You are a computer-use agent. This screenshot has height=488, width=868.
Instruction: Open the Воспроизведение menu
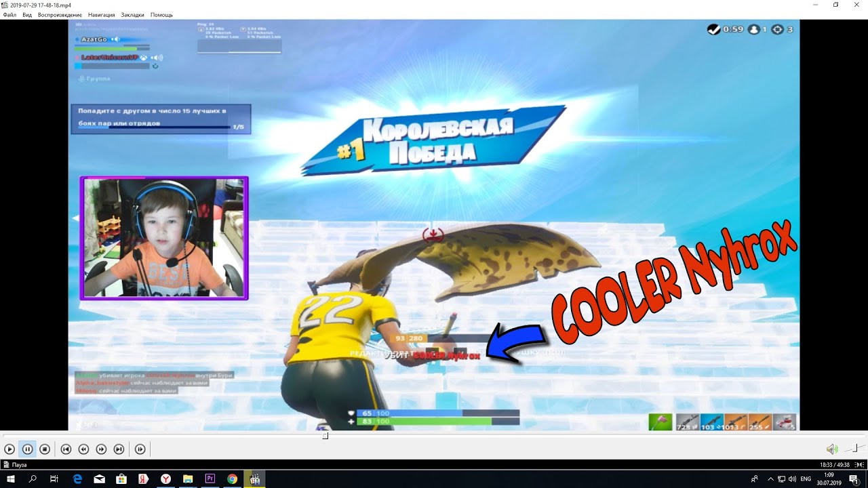[x=60, y=15]
